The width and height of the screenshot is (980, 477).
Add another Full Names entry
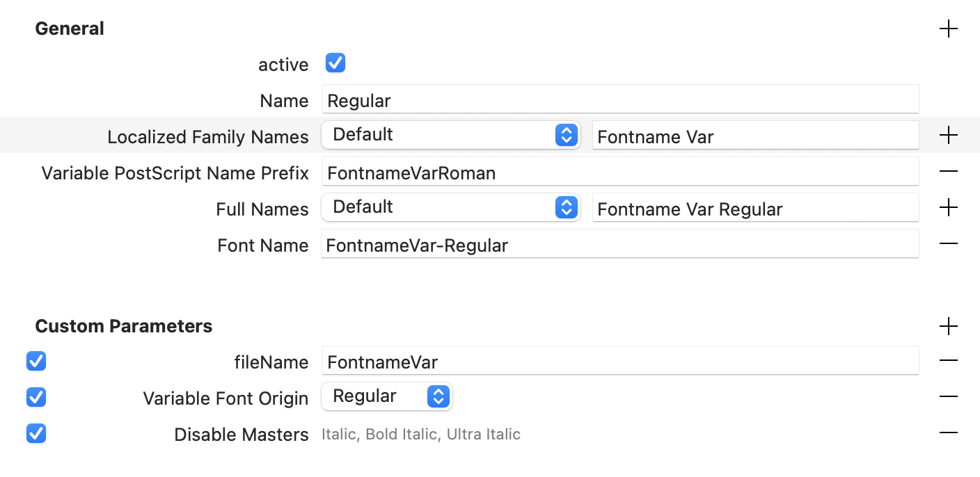pos(948,208)
